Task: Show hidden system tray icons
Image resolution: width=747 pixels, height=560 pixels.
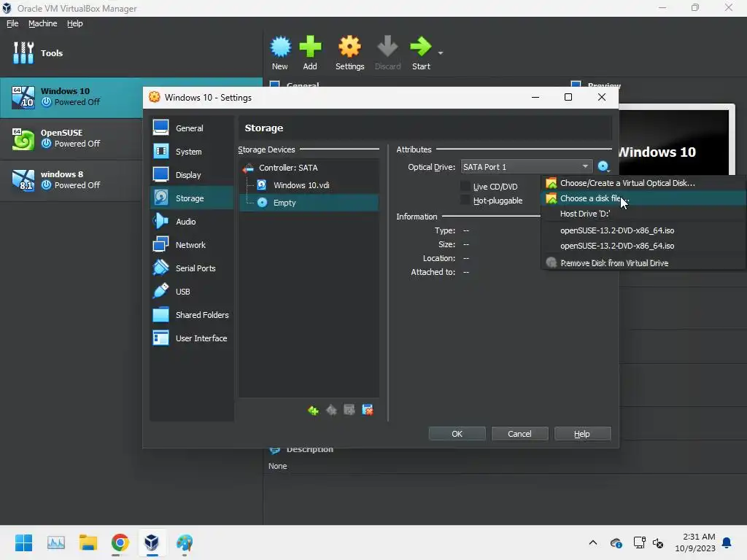Action: pos(593,542)
